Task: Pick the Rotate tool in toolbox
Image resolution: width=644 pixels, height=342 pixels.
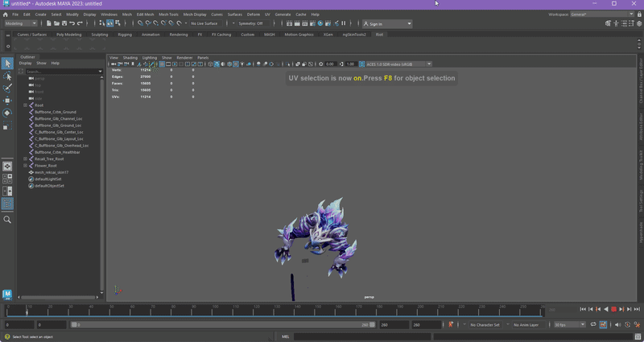Action: pyautogui.click(x=7, y=113)
